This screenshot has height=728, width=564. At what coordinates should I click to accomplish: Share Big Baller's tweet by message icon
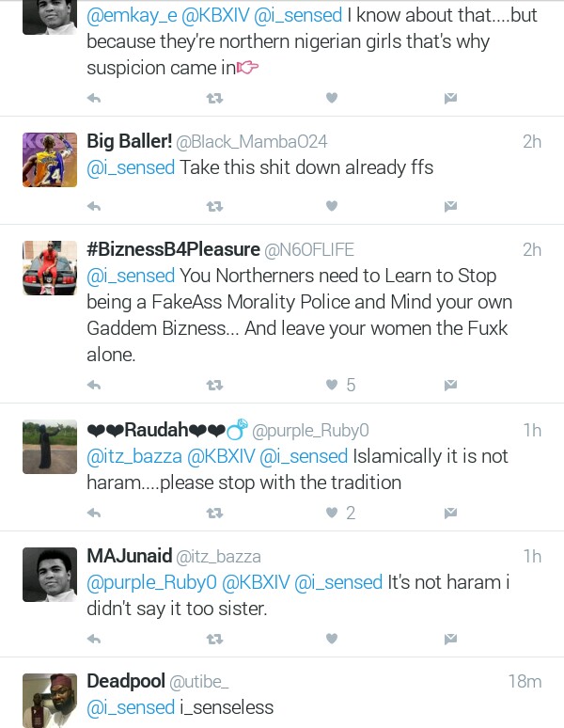pyautogui.click(x=450, y=206)
